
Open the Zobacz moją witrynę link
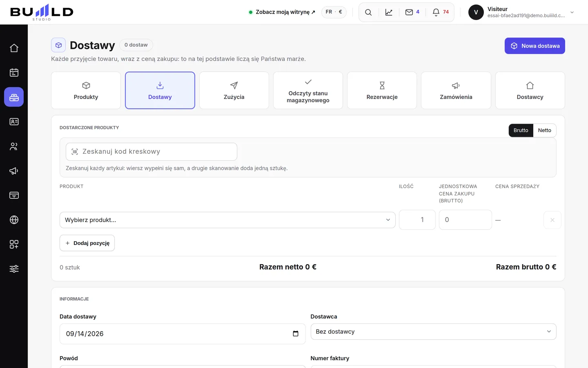tap(282, 12)
